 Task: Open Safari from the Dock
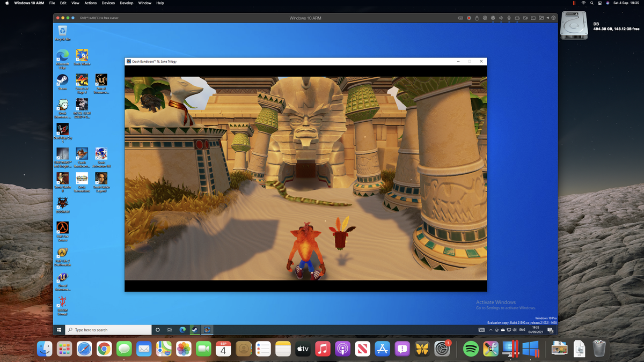tap(84, 349)
